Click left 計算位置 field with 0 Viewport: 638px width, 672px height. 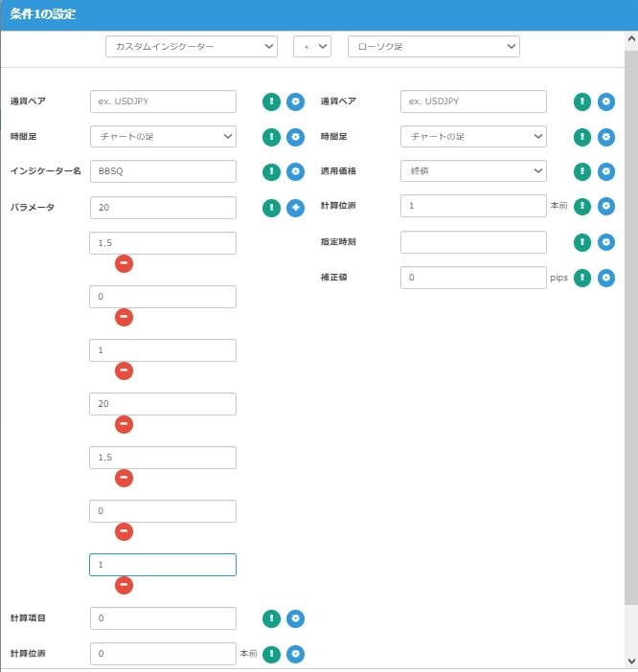pos(163,654)
